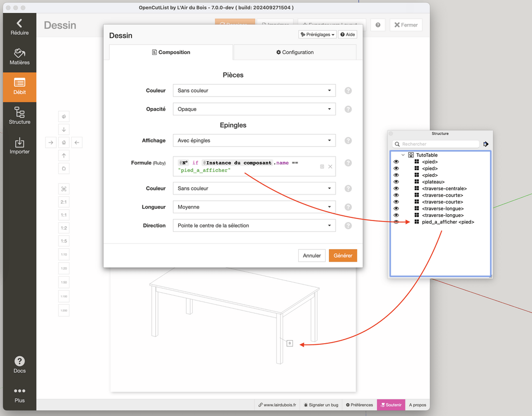Open the Pièces Couleur dropdown
The width and height of the screenshot is (532, 416).
pyautogui.click(x=254, y=90)
